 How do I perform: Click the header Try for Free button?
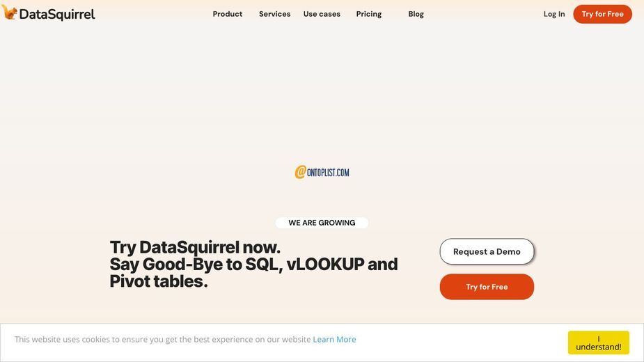tap(602, 14)
